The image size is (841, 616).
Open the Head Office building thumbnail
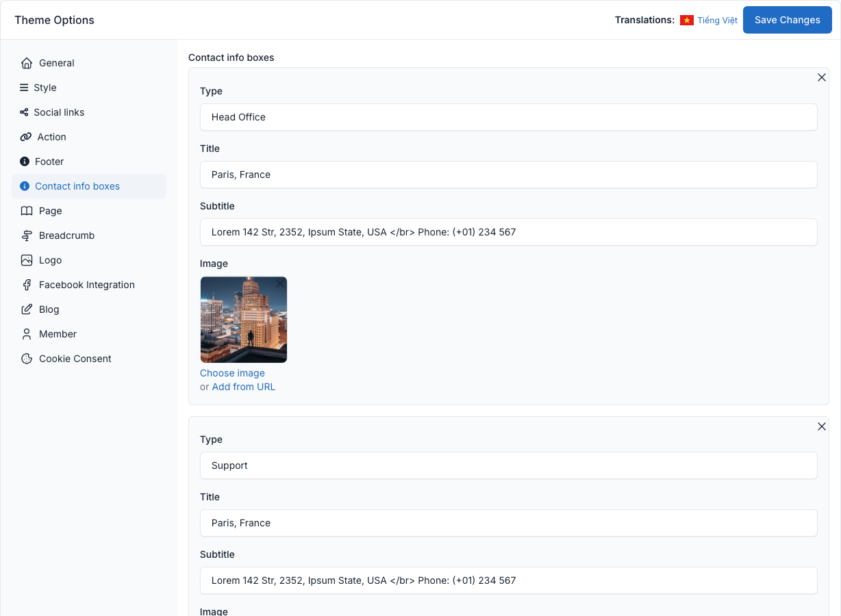[x=244, y=320]
